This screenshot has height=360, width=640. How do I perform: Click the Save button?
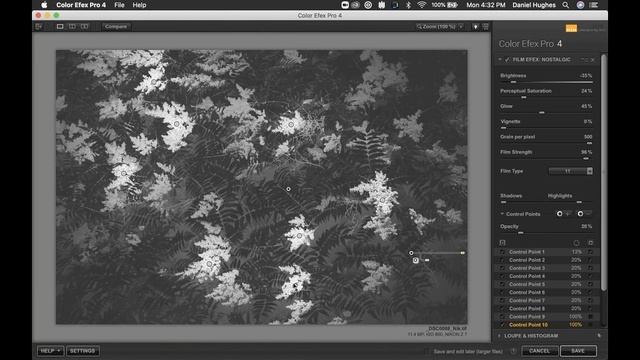click(578, 351)
